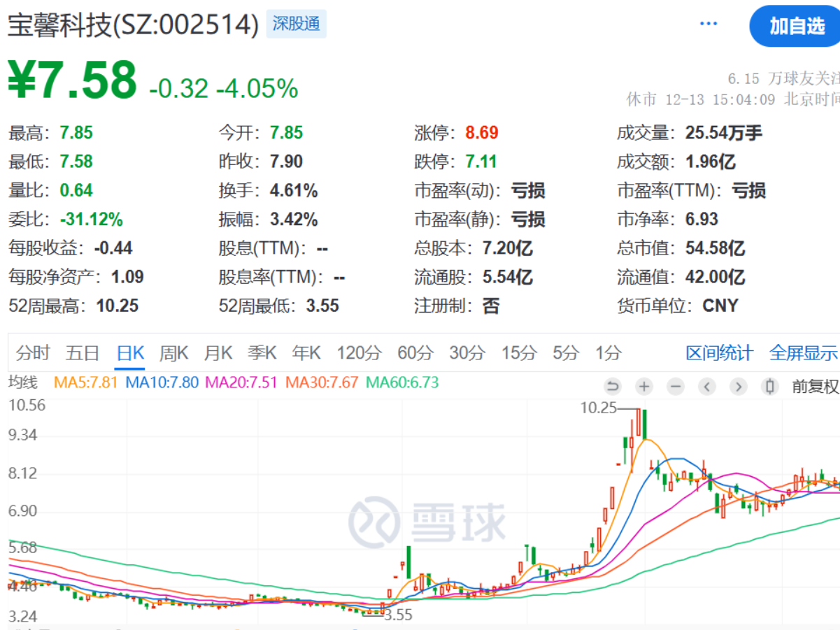Move chart left with the left arrow icon
Image resolution: width=840 pixels, height=630 pixels.
click(706, 386)
